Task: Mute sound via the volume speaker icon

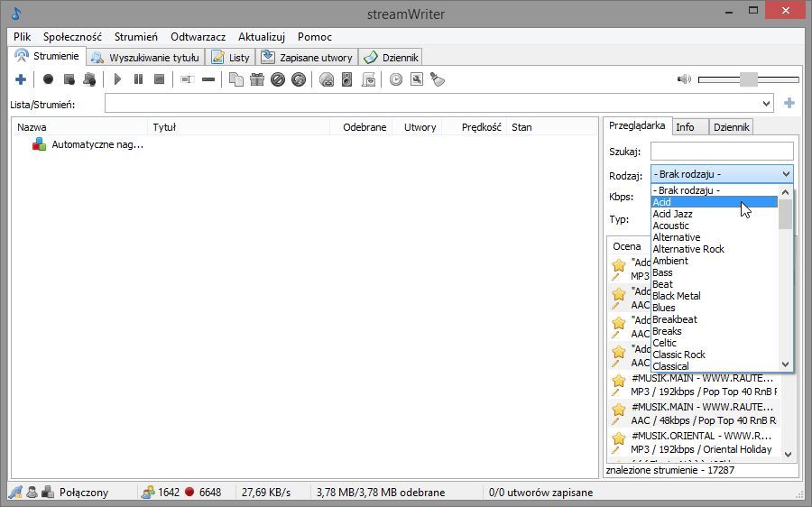Action: click(684, 79)
